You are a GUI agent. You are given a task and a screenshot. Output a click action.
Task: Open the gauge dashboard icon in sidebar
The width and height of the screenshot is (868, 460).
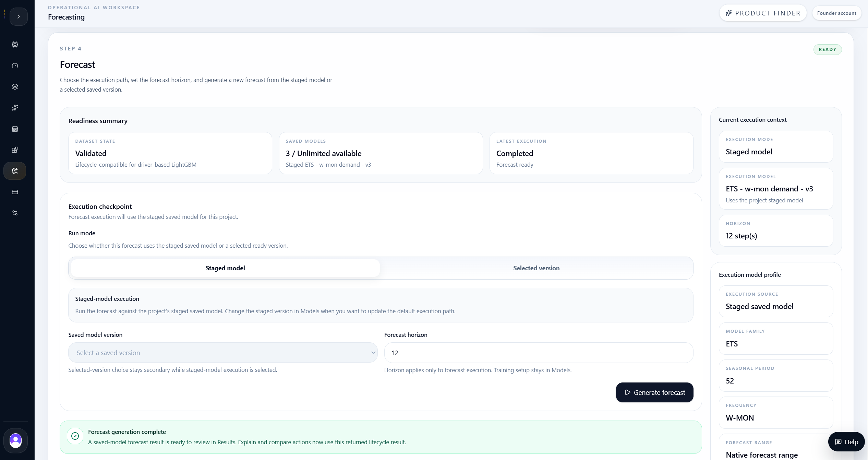click(x=15, y=66)
